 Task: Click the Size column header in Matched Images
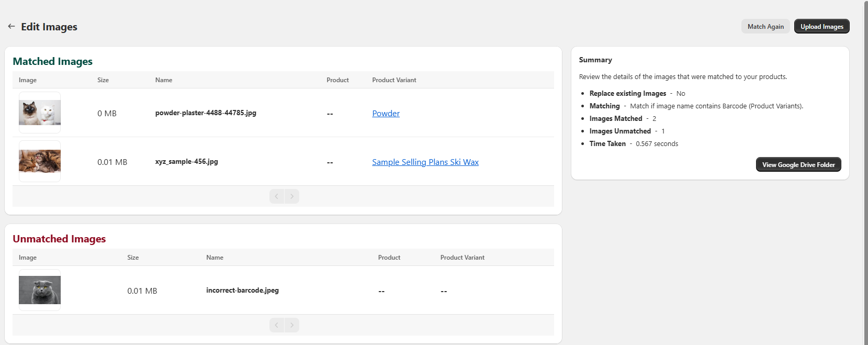point(103,80)
